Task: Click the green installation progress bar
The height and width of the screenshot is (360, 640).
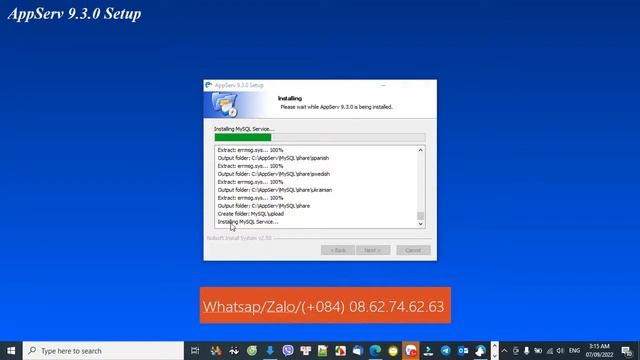Action: tap(243, 137)
